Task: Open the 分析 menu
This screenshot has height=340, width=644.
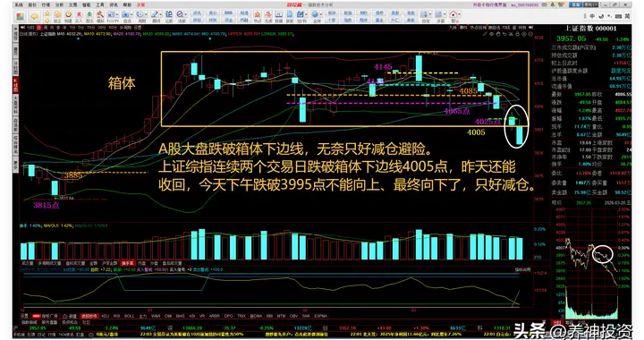Action: (x=59, y=4)
